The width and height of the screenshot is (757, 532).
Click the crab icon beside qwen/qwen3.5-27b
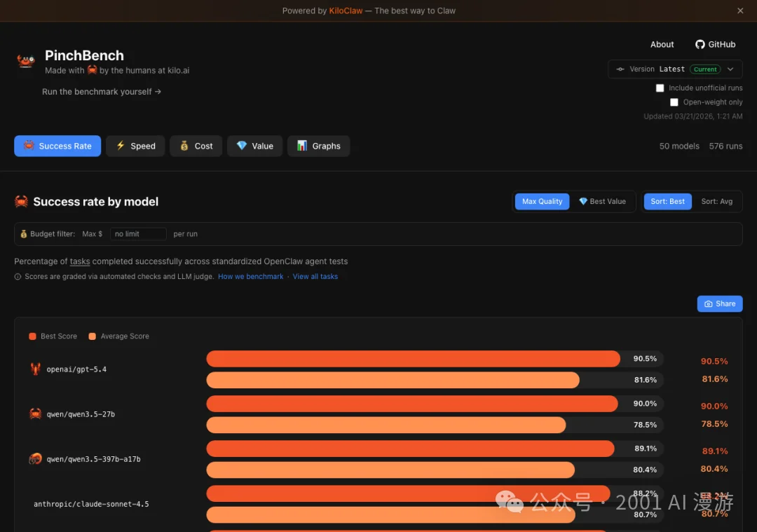pyautogui.click(x=35, y=414)
